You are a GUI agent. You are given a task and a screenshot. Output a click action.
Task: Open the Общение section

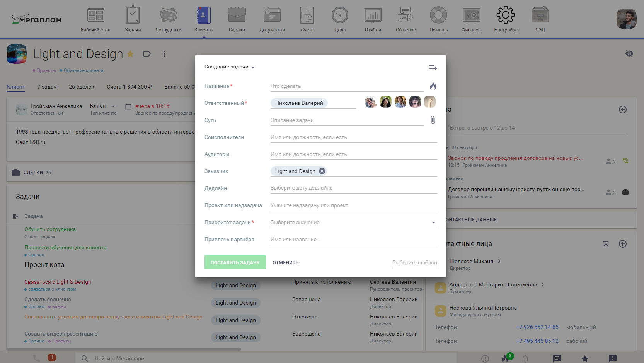pos(406,19)
